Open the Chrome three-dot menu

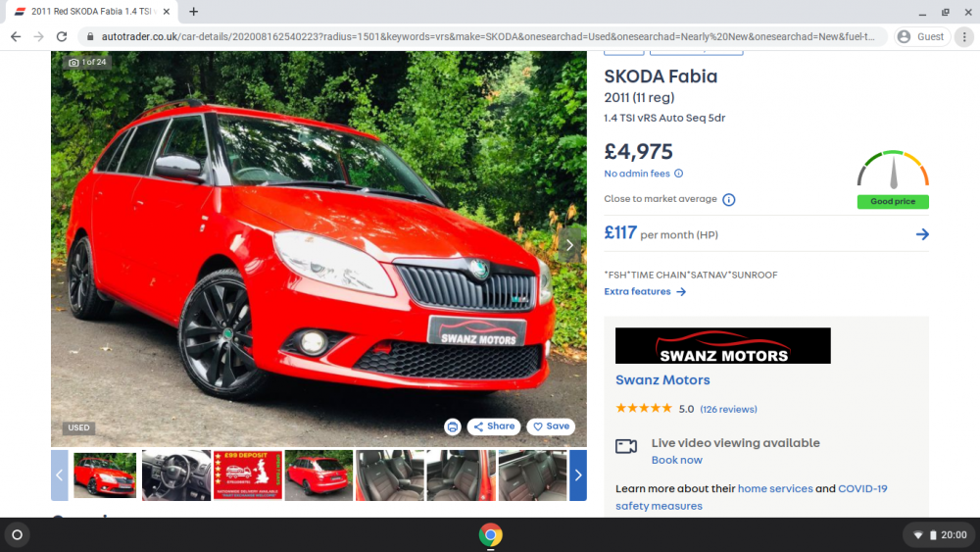tap(964, 37)
